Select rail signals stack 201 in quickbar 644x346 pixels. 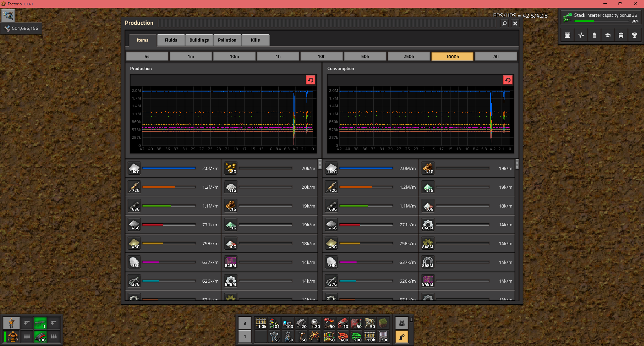click(274, 323)
